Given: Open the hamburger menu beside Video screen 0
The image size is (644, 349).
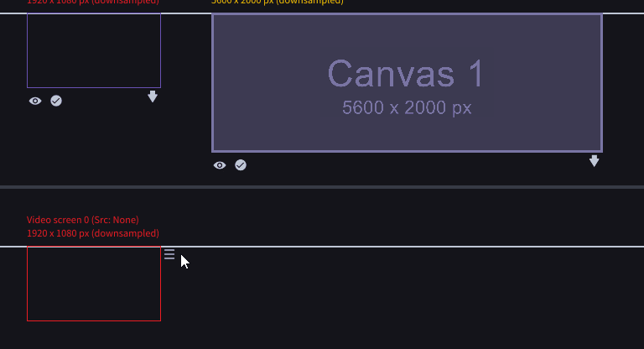Looking at the screenshot, I should click(169, 254).
